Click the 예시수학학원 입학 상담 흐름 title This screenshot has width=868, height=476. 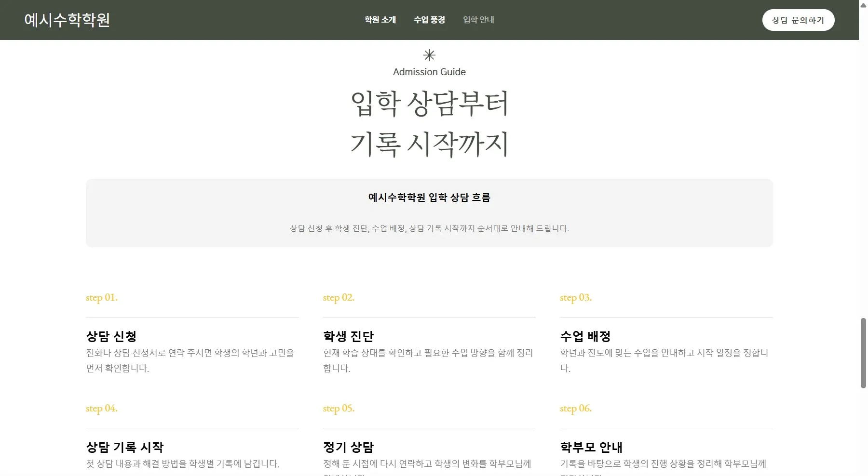coord(429,198)
